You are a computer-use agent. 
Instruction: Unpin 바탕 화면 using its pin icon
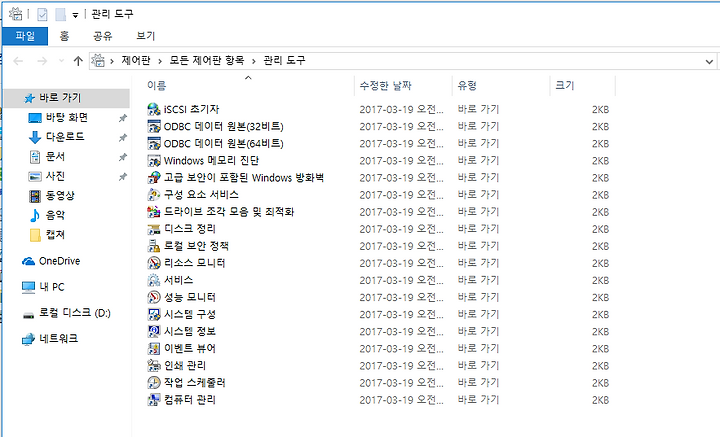click(123, 118)
